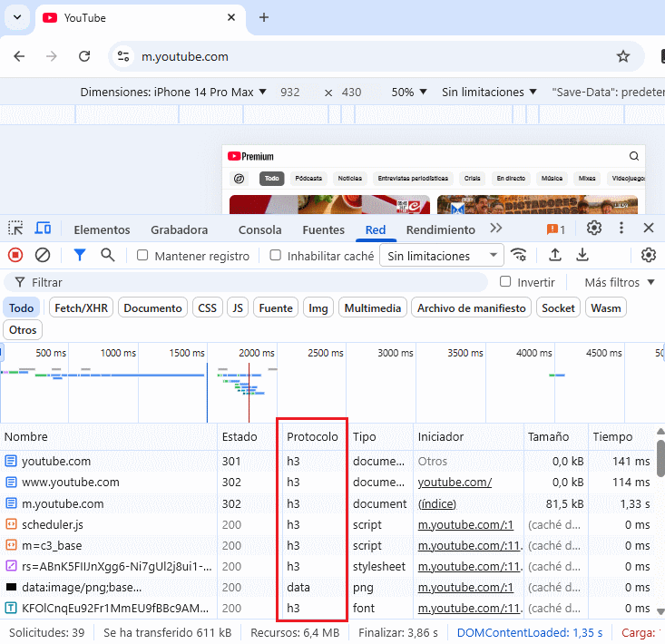Open the 50% zoom dropdown
The height and width of the screenshot is (644, 665).
[x=409, y=92]
